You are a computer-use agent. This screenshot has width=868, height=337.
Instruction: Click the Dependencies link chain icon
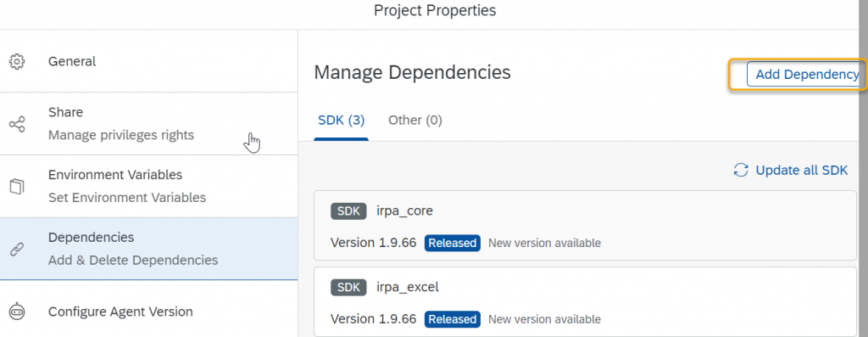coord(17,249)
